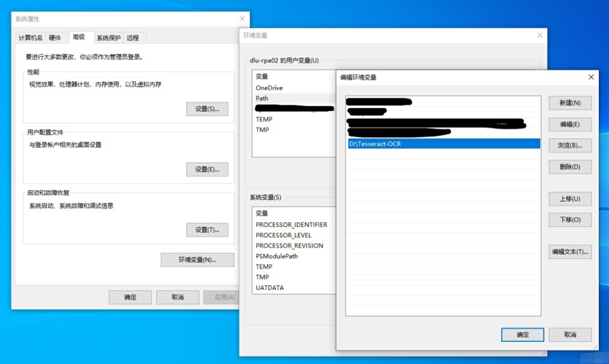Open user profile 设置(E)... button
609x364 pixels.
coord(207,170)
